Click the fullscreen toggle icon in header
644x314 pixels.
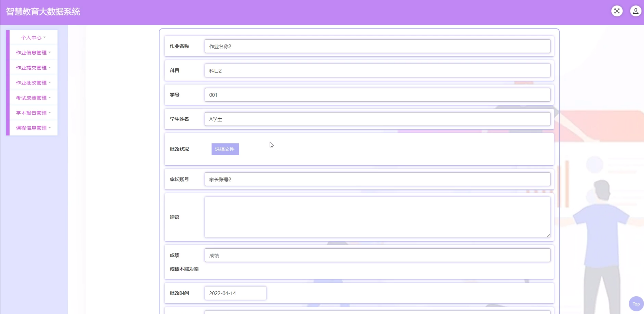(617, 11)
